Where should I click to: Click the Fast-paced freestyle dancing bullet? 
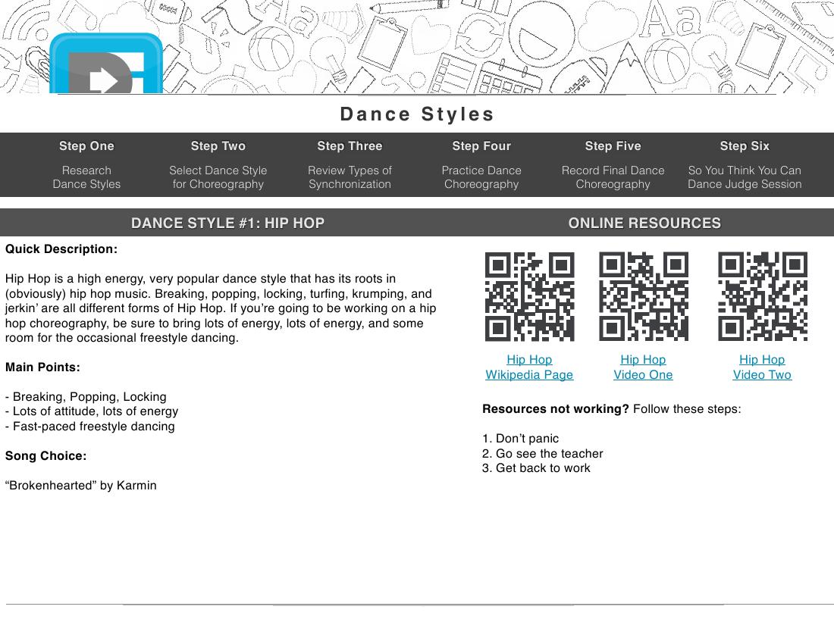click(90, 426)
